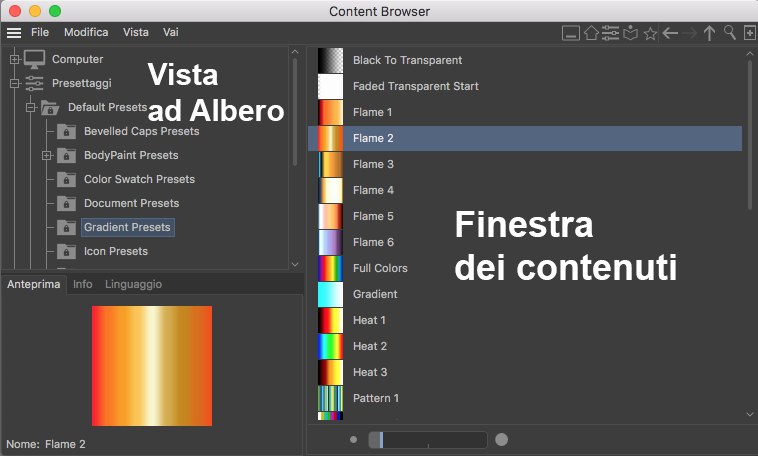Expand the Computer tree node
The width and height of the screenshot is (758, 456).
[x=15, y=59]
